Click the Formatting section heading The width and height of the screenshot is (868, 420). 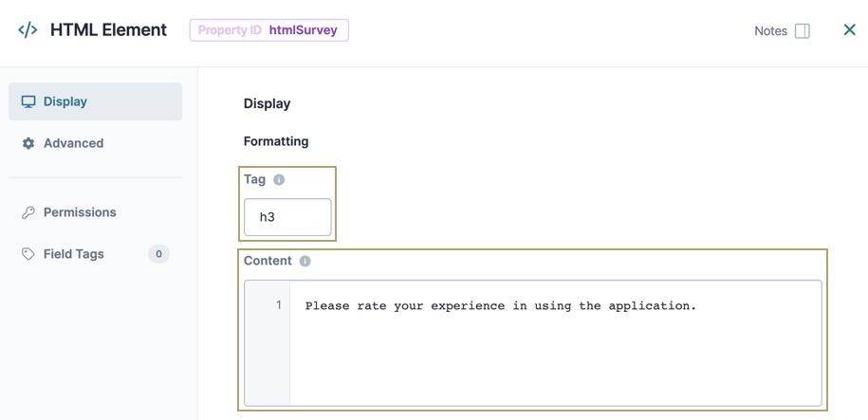click(x=276, y=141)
